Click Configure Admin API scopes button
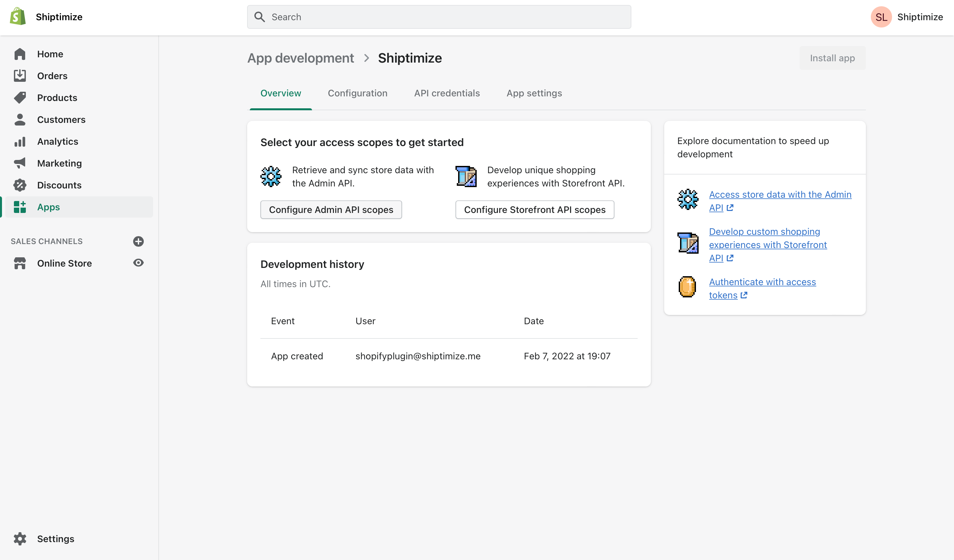Screen dimensions: 954x560 tap(331, 210)
